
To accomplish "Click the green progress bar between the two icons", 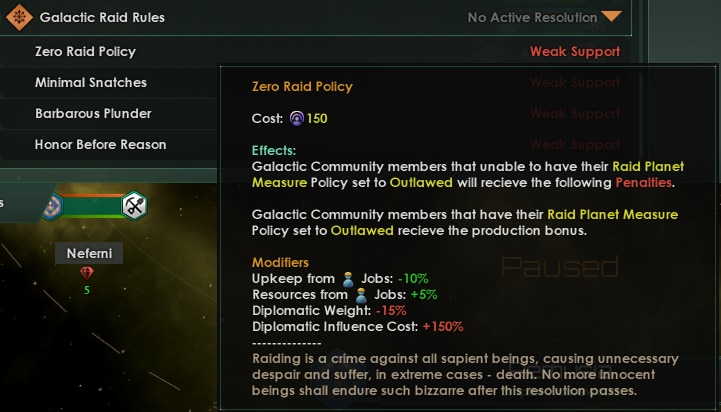I will click(93, 206).
